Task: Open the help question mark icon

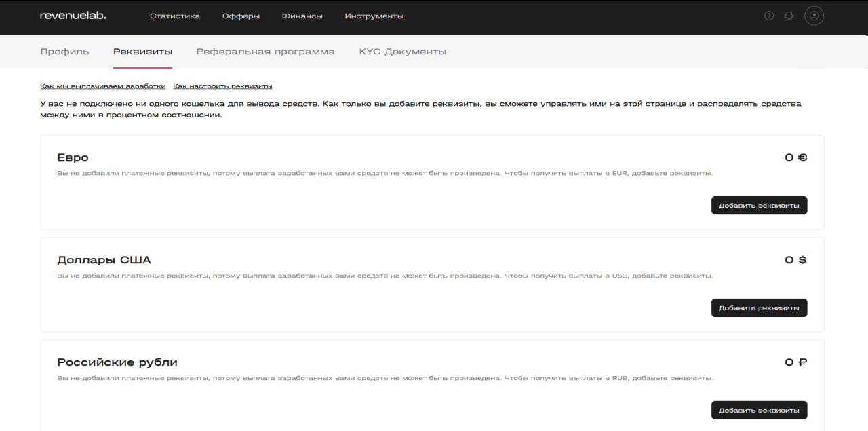Action: (768, 16)
